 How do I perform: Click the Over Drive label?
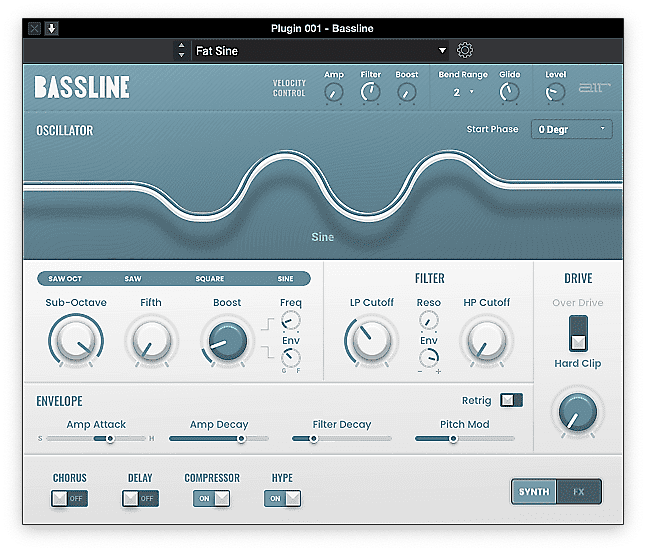coord(578,302)
